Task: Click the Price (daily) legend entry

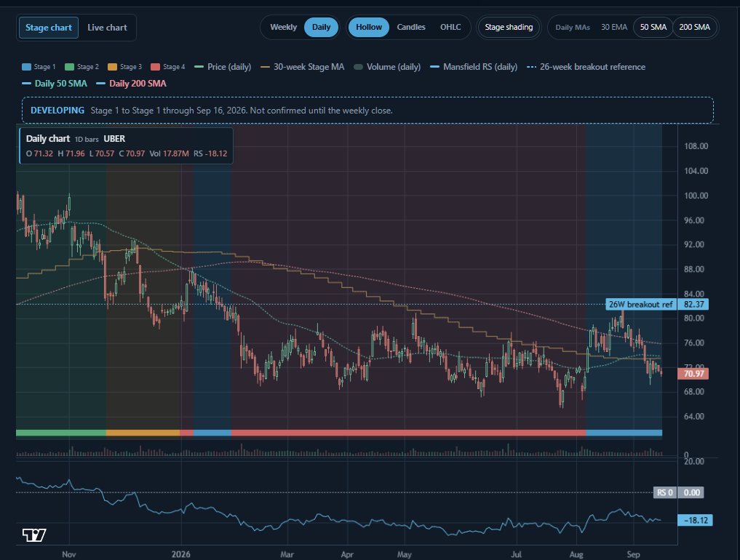Action: click(x=223, y=67)
